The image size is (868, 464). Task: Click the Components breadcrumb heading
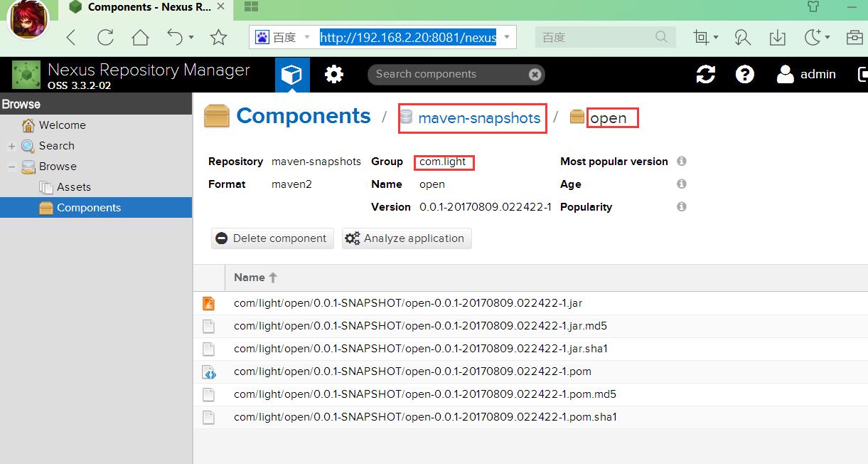click(x=304, y=116)
